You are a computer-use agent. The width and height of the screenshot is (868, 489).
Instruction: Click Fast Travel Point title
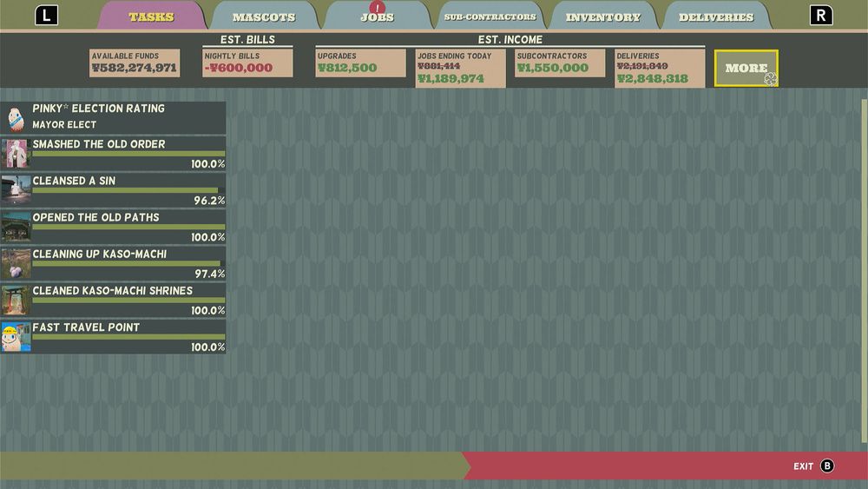[86, 327]
